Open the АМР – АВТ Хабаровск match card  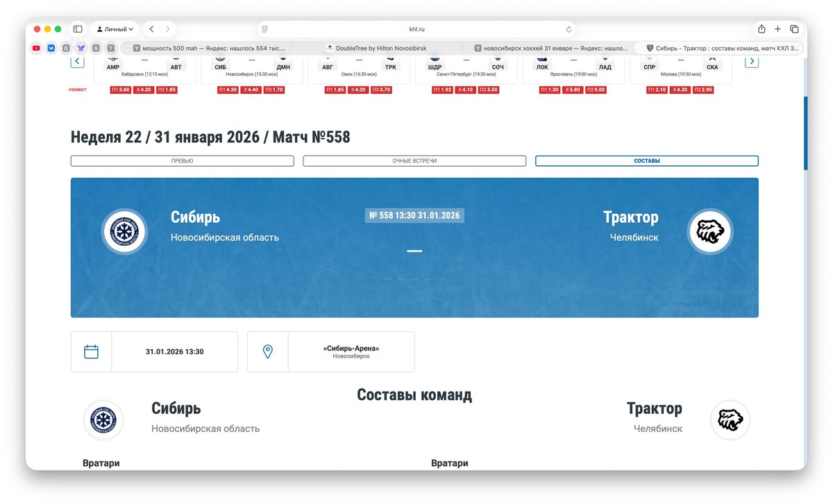(144, 70)
